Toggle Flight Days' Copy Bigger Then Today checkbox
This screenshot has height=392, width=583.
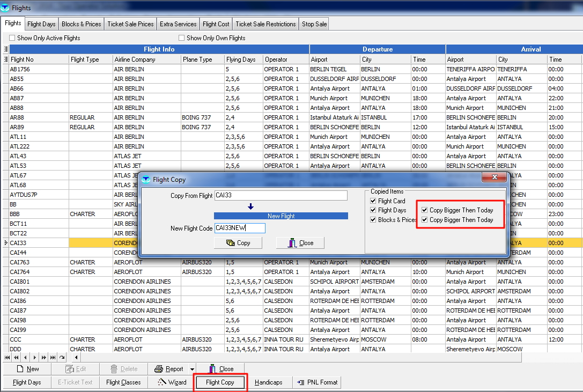click(x=425, y=210)
